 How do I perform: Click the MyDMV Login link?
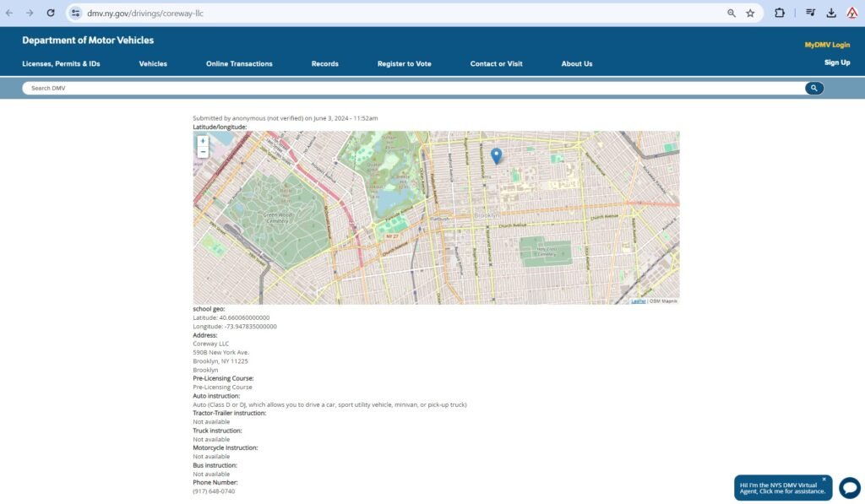coord(827,45)
